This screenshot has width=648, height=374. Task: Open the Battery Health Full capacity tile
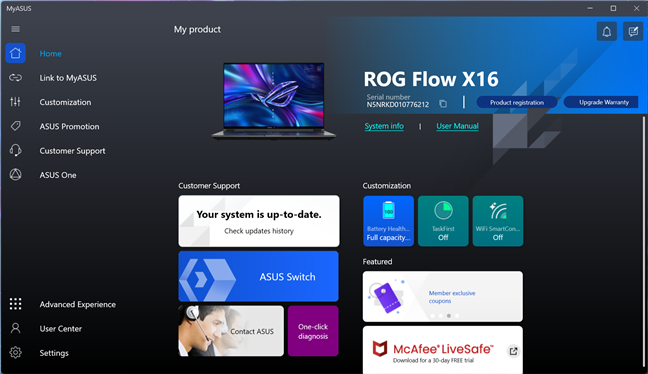coord(388,221)
